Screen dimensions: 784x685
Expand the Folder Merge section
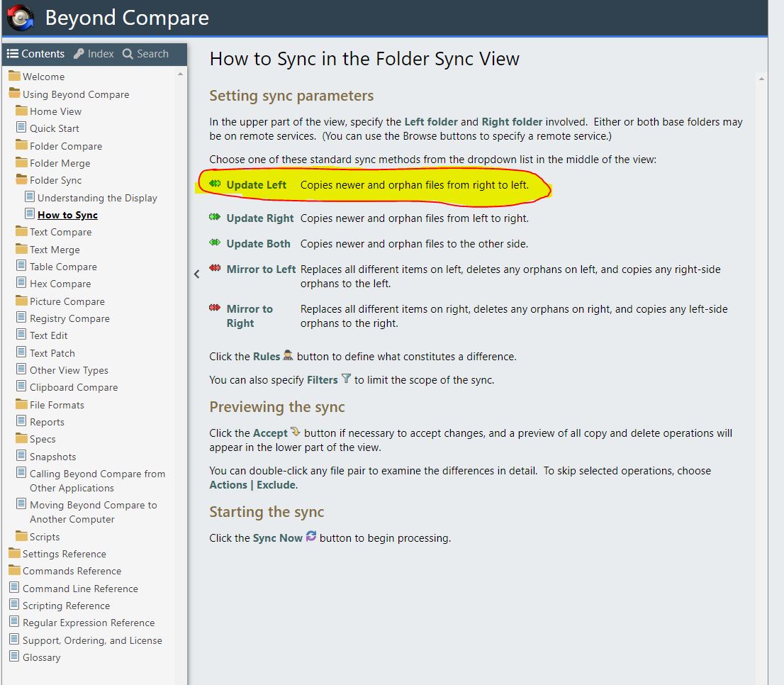point(53,163)
